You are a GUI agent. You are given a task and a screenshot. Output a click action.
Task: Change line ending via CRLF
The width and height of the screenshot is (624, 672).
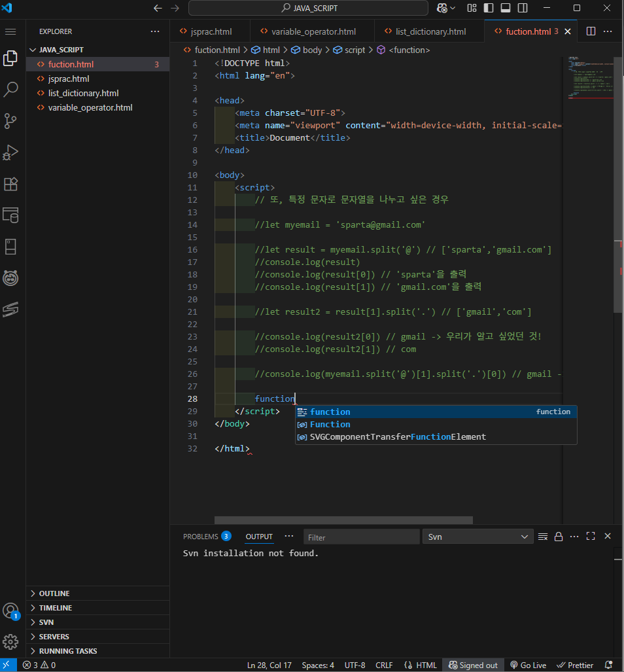(x=384, y=665)
